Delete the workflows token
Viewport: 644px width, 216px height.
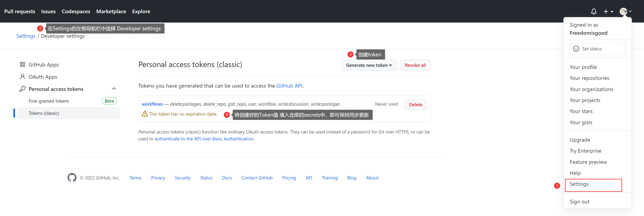pyautogui.click(x=416, y=104)
